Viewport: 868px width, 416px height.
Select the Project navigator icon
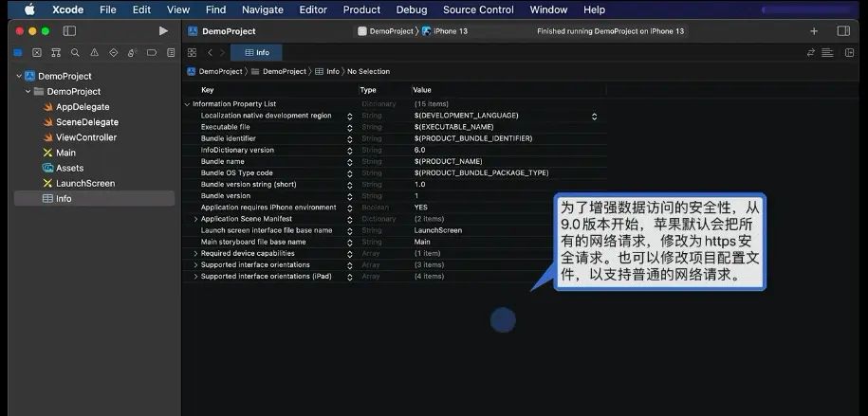click(x=18, y=52)
